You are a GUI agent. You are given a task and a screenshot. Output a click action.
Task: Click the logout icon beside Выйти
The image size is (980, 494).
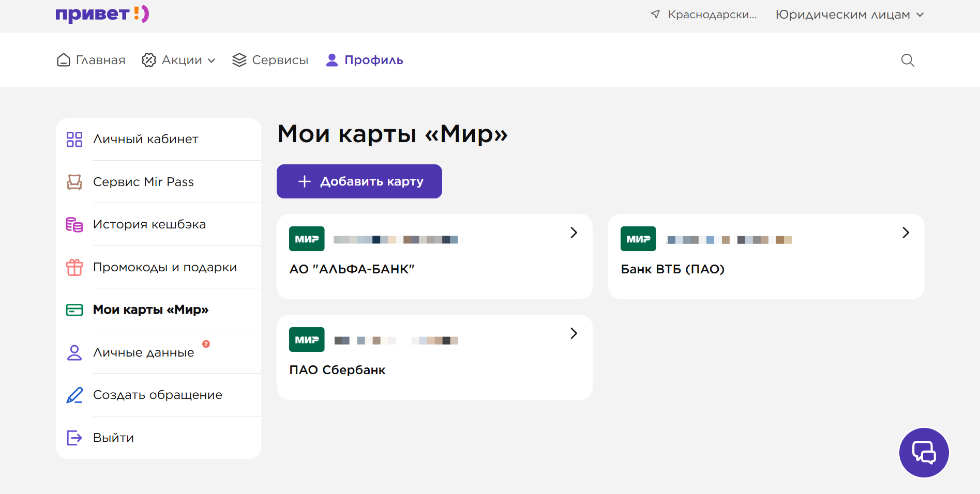pos(74,438)
